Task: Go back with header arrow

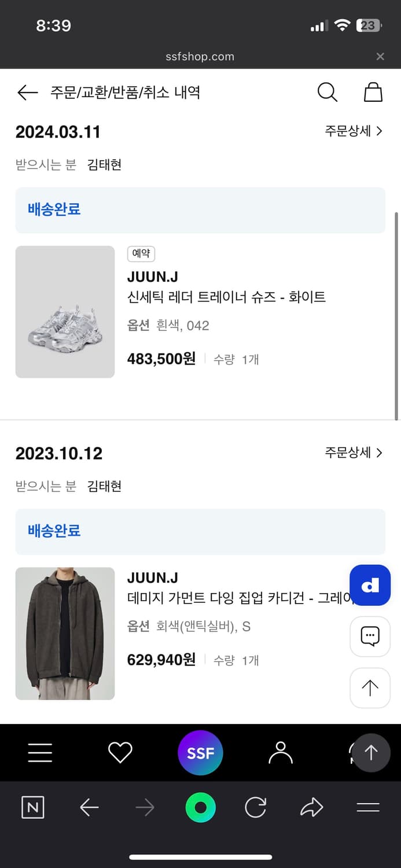Action: (x=27, y=93)
